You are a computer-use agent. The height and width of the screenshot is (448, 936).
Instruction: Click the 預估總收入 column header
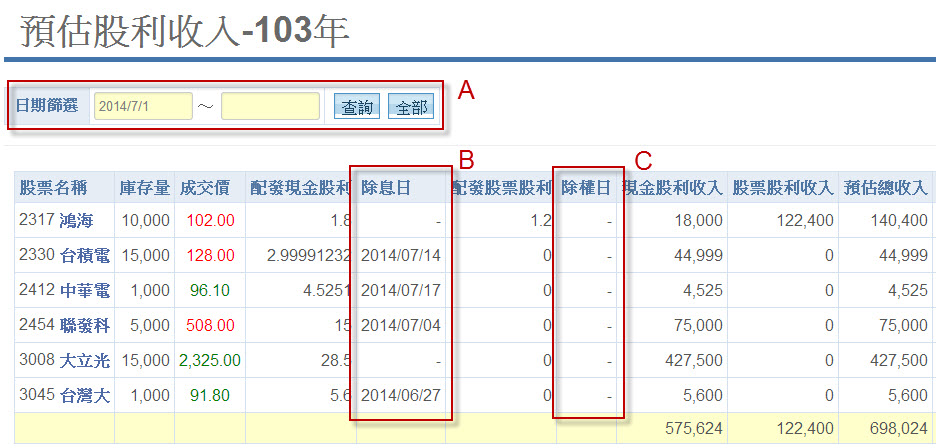pyautogui.click(x=886, y=188)
